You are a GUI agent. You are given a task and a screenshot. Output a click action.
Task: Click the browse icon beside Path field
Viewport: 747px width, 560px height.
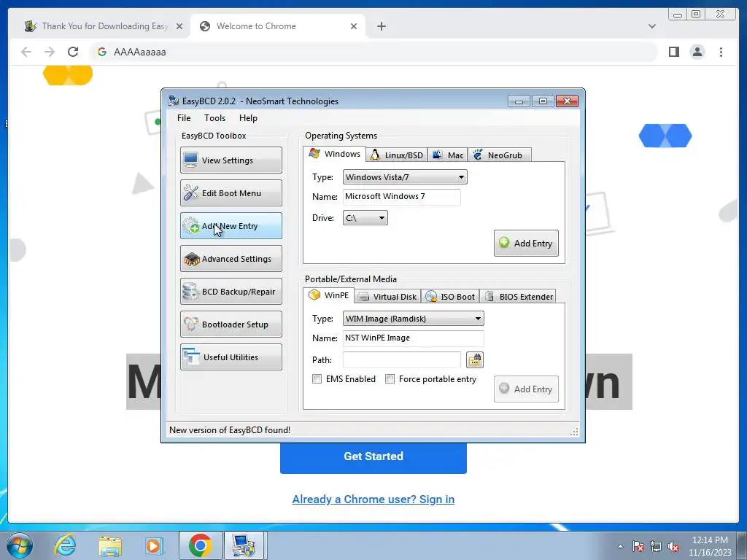[x=474, y=360]
